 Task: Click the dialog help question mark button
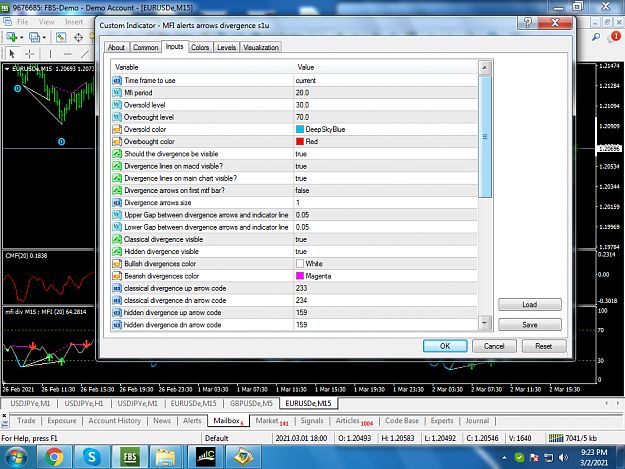tap(527, 22)
